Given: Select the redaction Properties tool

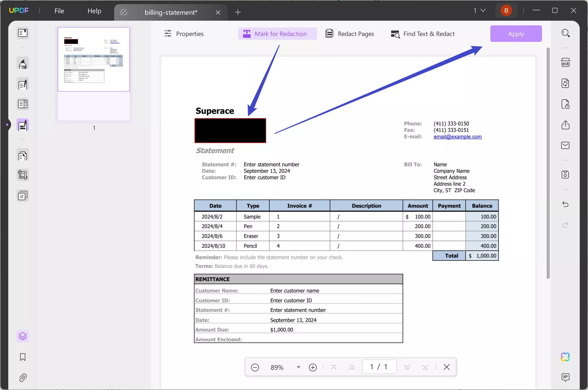Looking at the screenshot, I should click(184, 34).
